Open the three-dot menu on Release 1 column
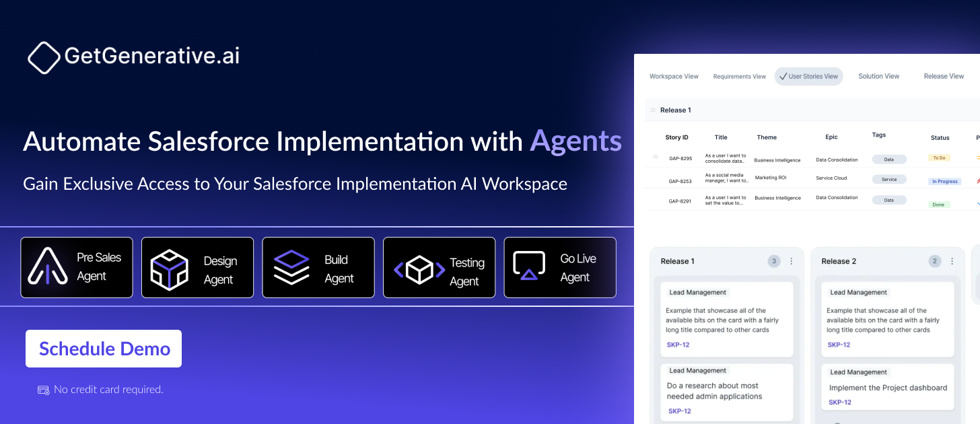Screen dimensions: 980x424 (x=792, y=261)
